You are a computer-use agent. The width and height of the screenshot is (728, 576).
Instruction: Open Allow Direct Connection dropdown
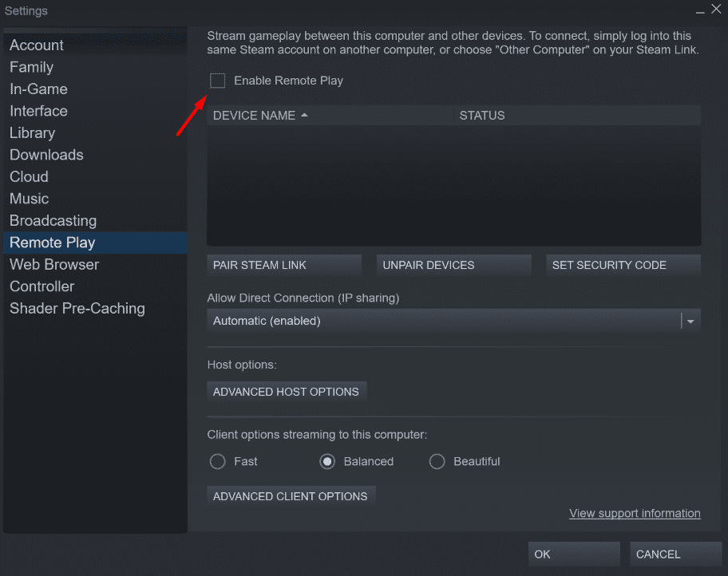point(453,321)
